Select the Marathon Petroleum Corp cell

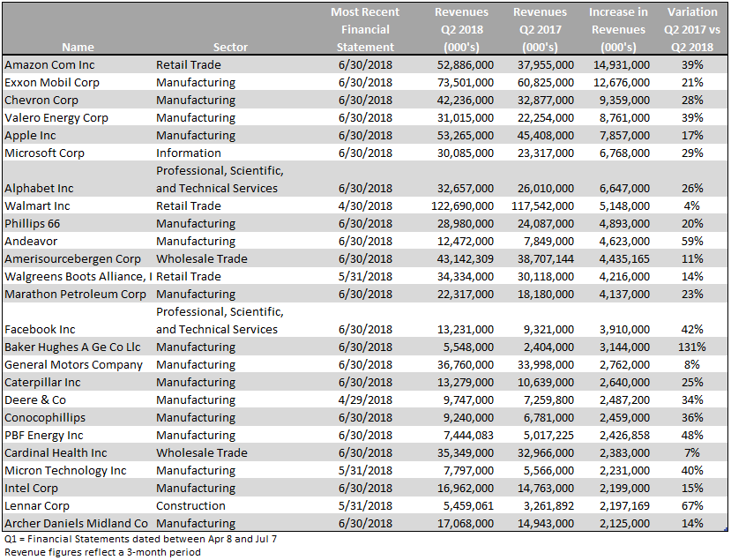click(75, 295)
